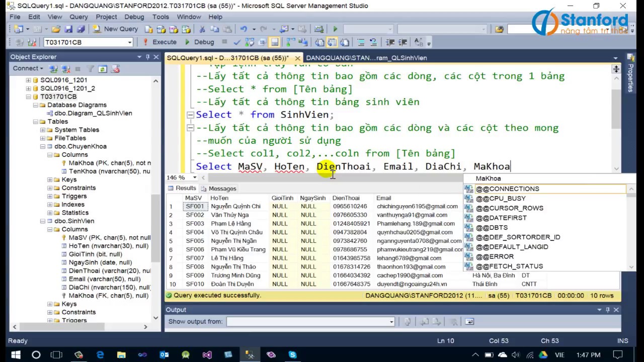Screen dimensions: 644x362
Task: Switch to the Results tab
Action: 182,189
